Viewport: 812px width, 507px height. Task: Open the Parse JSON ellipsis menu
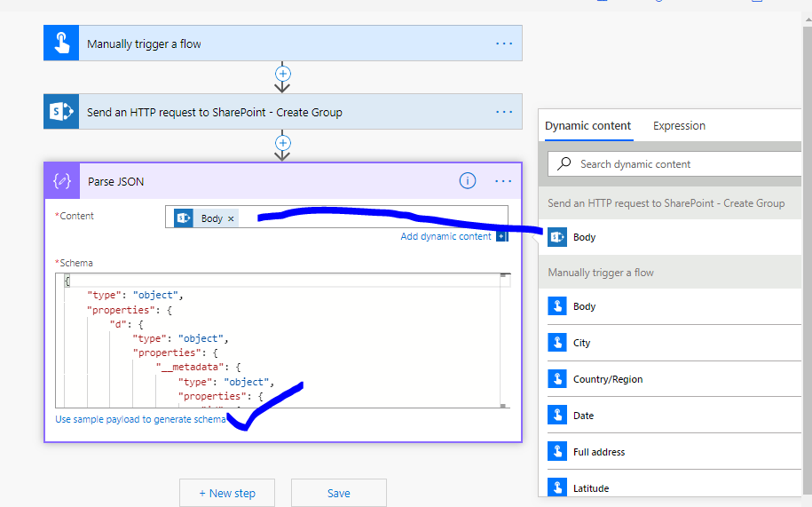[503, 181]
